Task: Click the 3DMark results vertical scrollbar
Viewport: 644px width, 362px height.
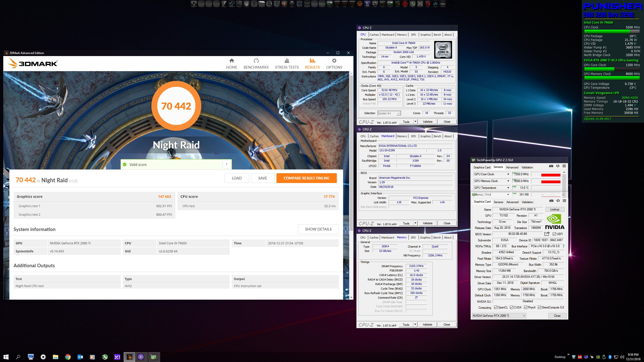Action: [x=351, y=151]
